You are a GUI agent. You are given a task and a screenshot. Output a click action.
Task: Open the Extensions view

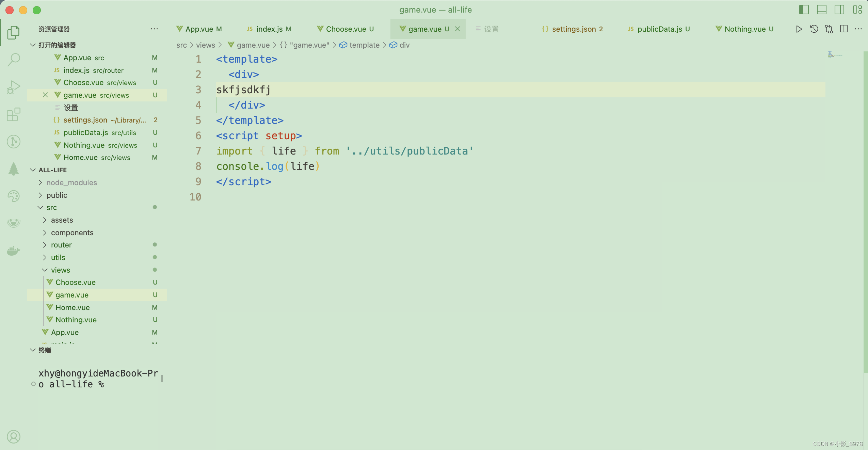[x=13, y=114]
